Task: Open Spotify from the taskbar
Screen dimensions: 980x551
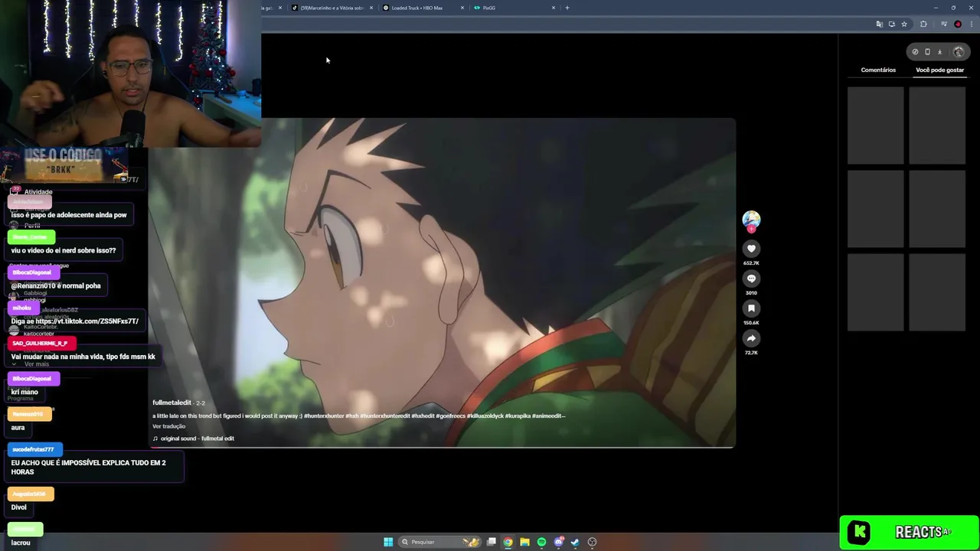Action: (x=541, y=542)
